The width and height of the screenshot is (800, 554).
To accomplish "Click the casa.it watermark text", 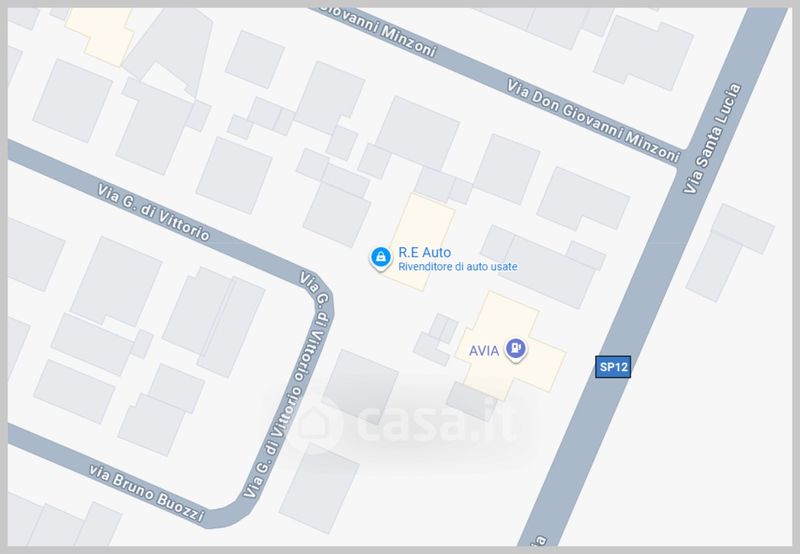I will pyautogui.click(x=436, y=421).
